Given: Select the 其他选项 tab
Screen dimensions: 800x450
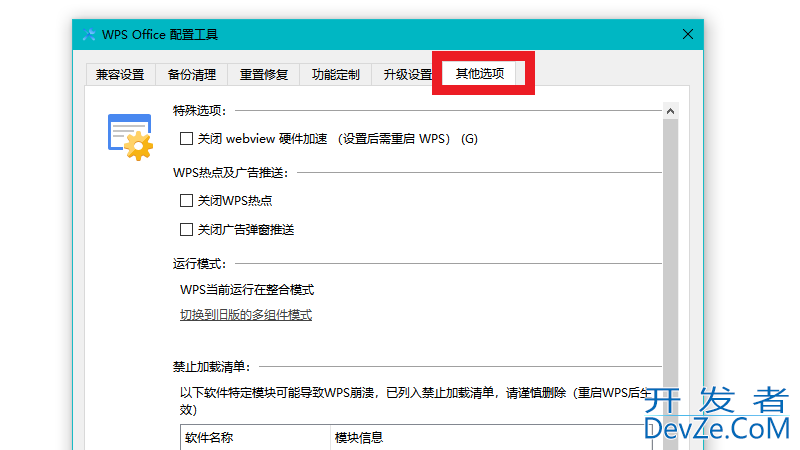Looking at the screenshot, I should 480,73.
